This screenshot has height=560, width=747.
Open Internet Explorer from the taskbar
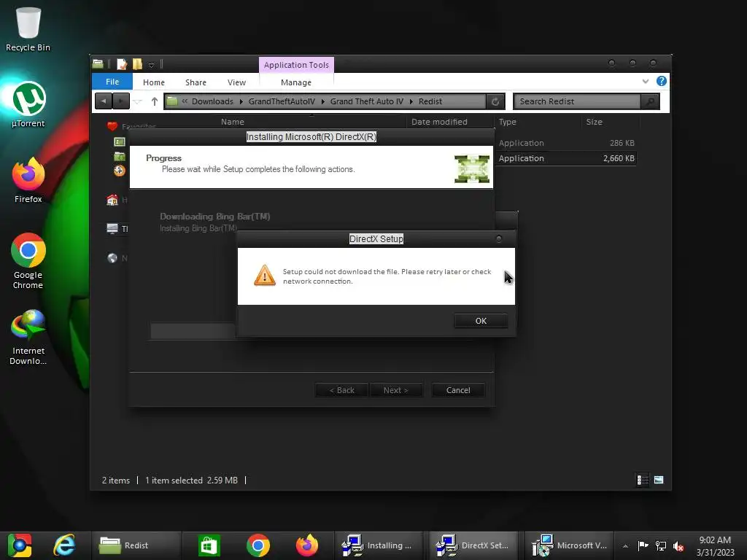tap(64, 545)
